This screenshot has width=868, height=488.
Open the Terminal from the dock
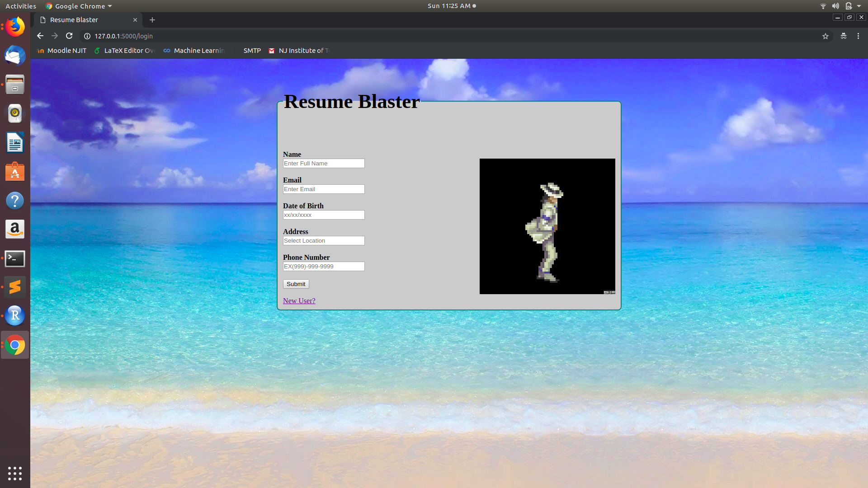click(x=15, y=258)
